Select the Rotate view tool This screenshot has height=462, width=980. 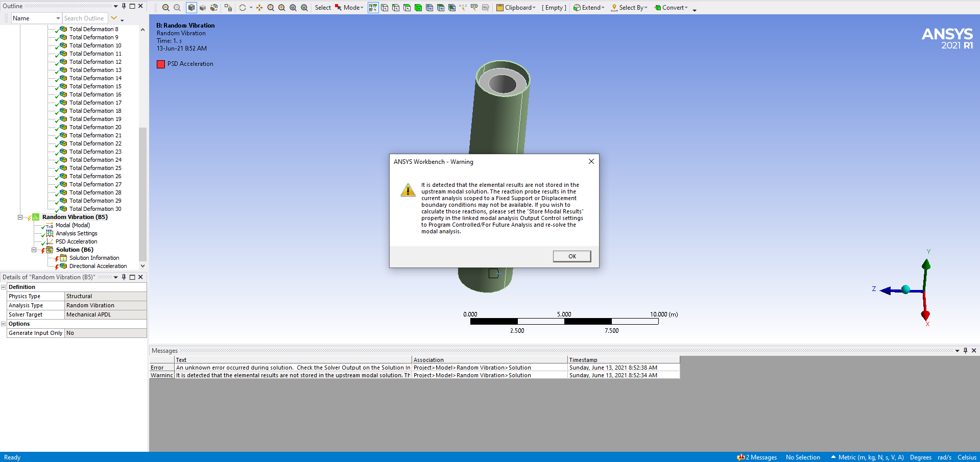243,8
